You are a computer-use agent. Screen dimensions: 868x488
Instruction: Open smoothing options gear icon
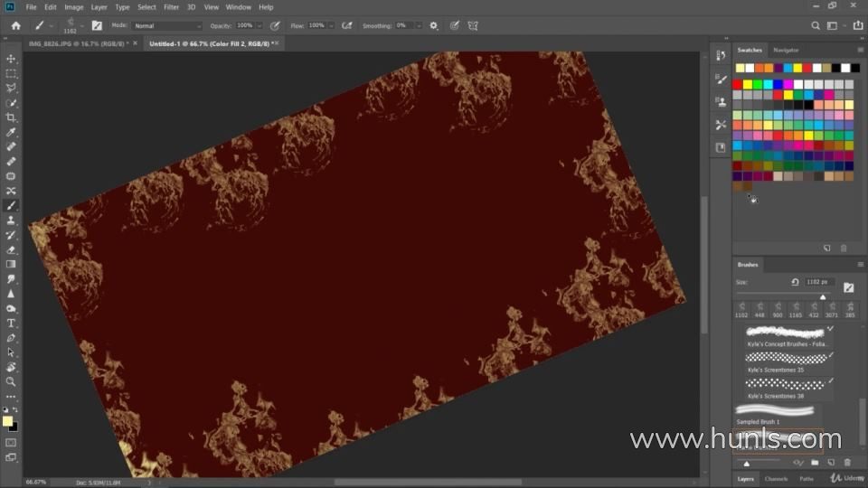[433, 26]
